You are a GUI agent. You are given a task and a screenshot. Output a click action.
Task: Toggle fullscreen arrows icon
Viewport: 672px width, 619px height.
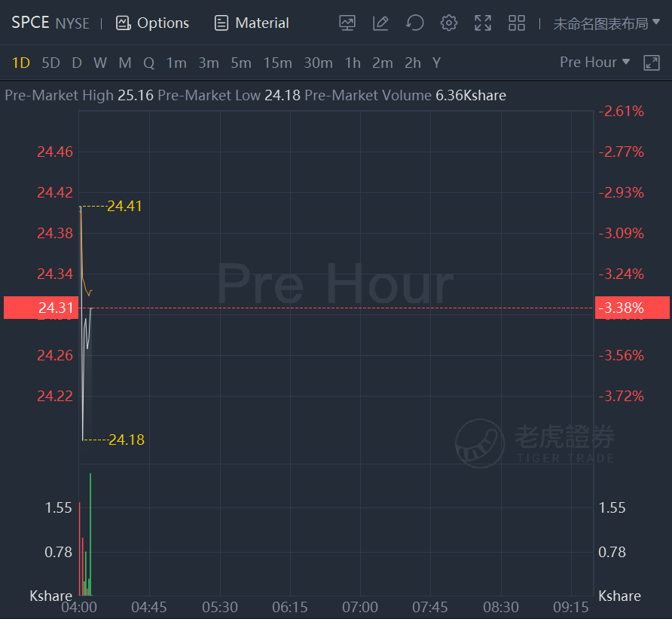tap(483, 23)
